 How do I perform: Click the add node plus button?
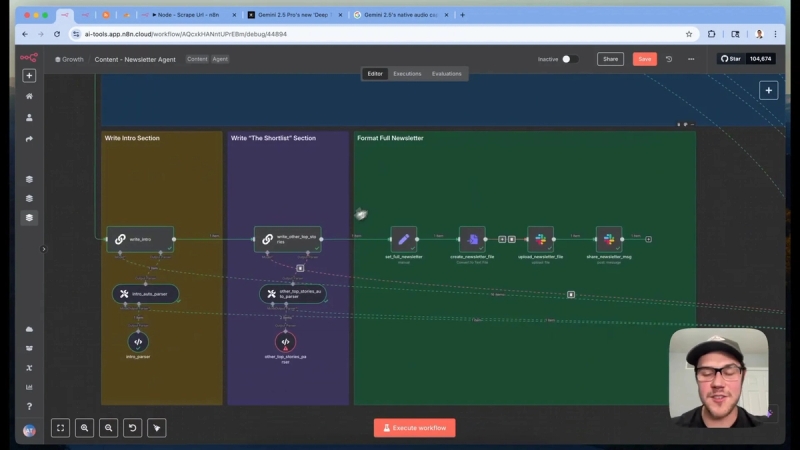[768, 91]
